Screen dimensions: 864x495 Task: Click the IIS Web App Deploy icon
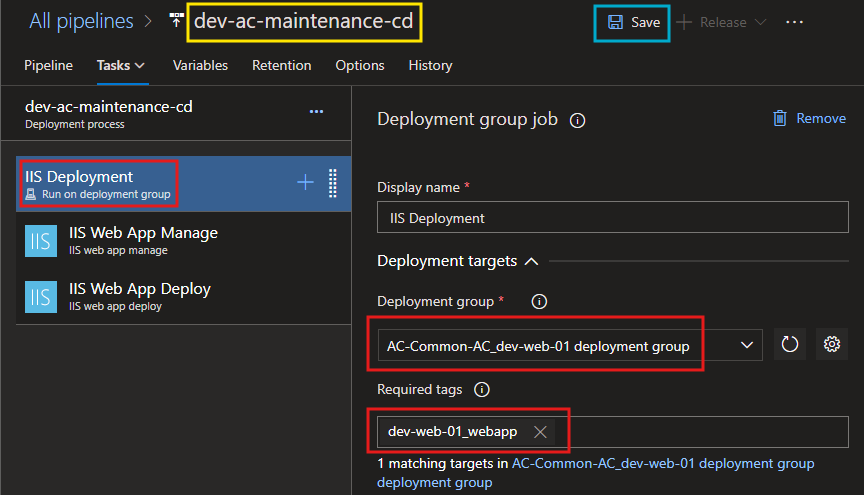point(41,297)
